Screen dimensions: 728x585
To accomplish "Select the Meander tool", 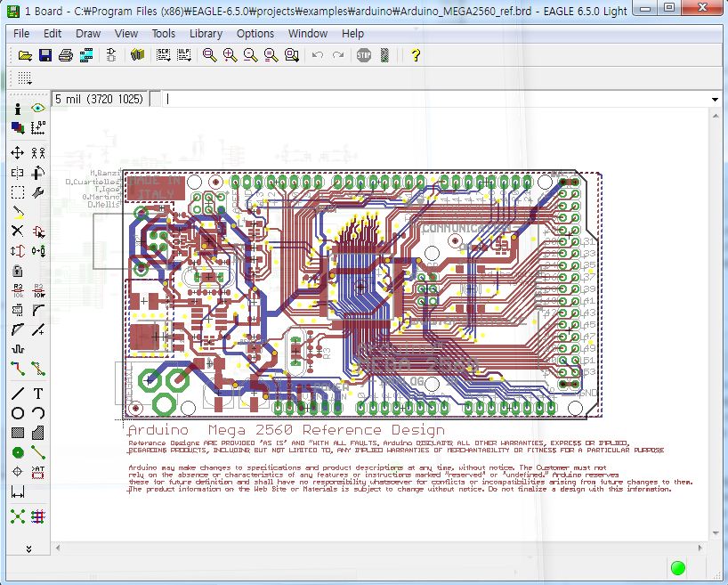I will click(x=18, y=349).
